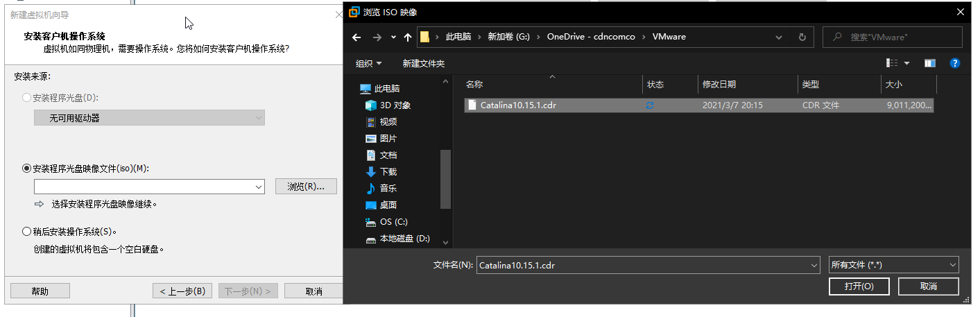Click the back arrow in file browser
The width and height of the screenshot is (980, 317).
(x=356, y=37)
